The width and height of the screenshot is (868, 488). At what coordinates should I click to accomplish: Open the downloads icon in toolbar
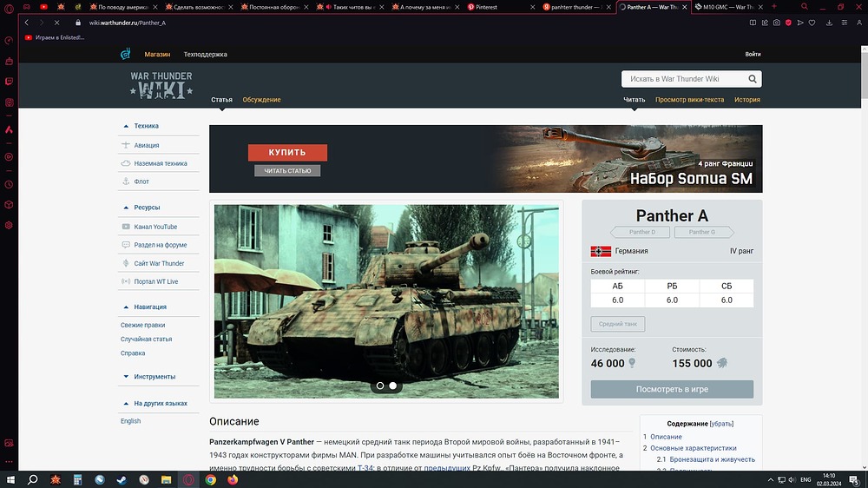click(x=829, y=23)
